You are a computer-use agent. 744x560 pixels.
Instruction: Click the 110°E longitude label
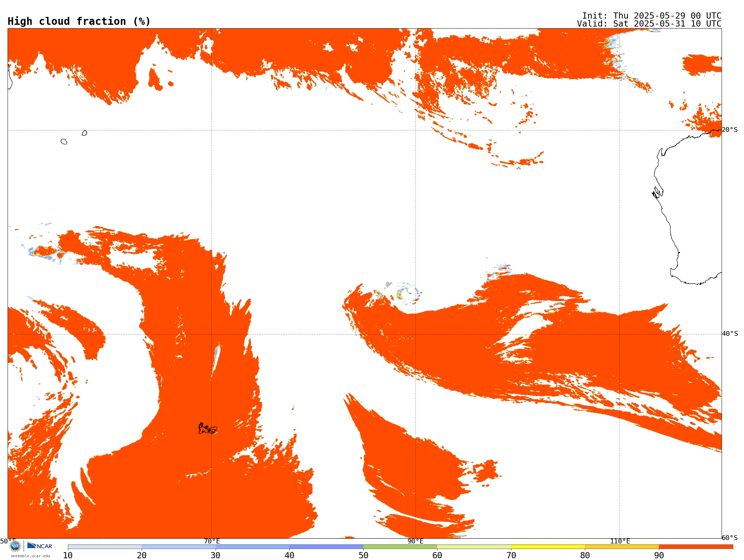point(620,541)
